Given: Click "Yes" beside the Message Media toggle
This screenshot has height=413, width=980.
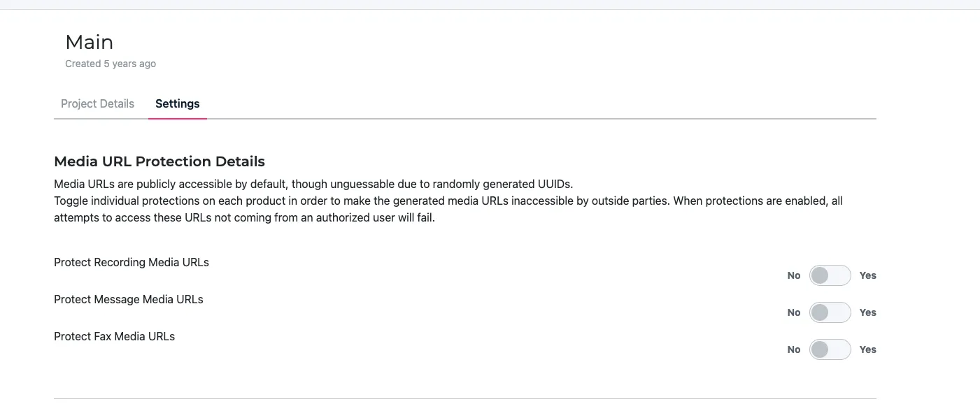Looking at the screenshot, I should click(x=867, y=312).
